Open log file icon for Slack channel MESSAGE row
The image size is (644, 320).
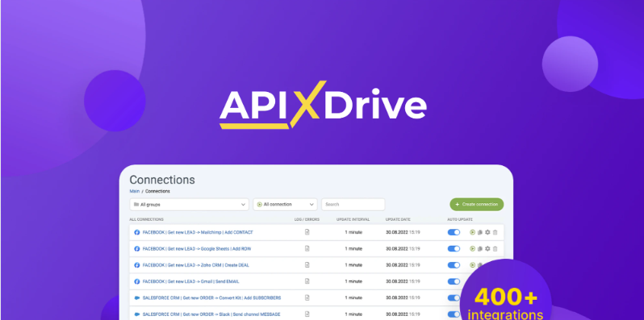(x=307, y=314)
